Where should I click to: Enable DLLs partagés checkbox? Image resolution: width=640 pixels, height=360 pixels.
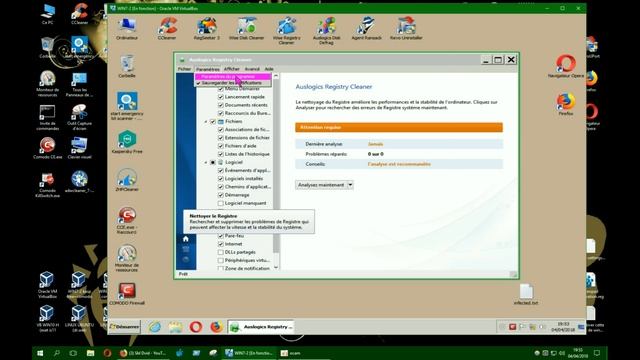[221, 252]
